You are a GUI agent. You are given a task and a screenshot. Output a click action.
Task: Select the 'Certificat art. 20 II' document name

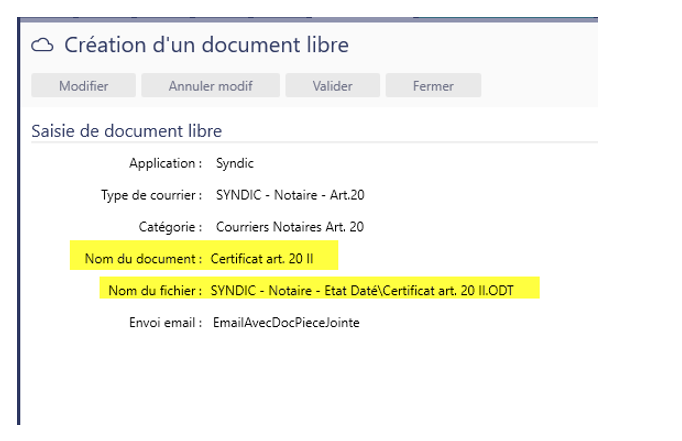pyautogui.click(x=264, y=259)
